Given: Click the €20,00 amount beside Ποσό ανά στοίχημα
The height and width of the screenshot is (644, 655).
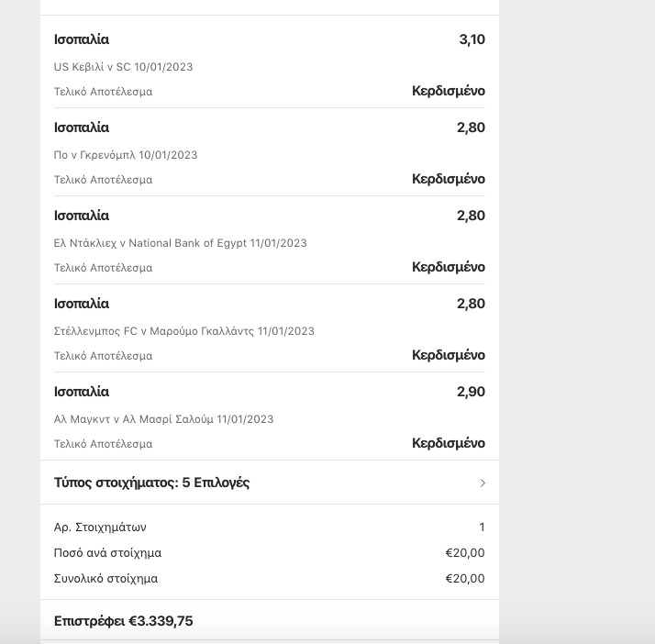Looking at the screenshot, I should click(465, 553).
